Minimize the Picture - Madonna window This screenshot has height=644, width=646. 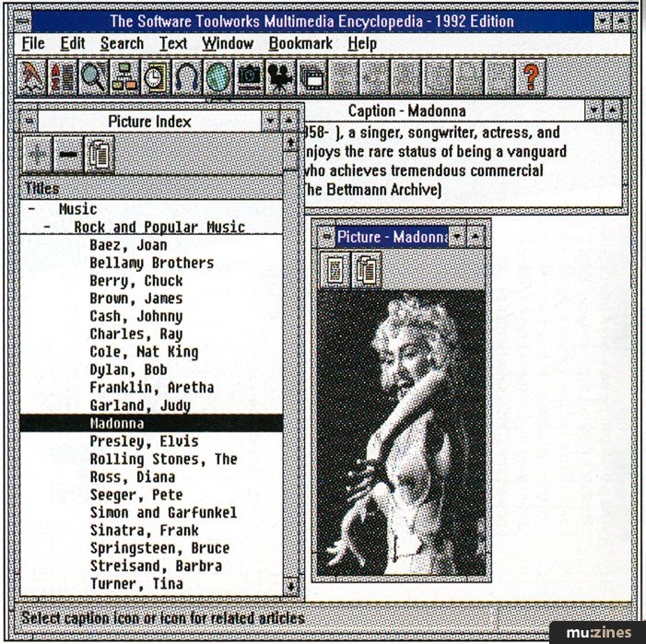tap(457, 237)
